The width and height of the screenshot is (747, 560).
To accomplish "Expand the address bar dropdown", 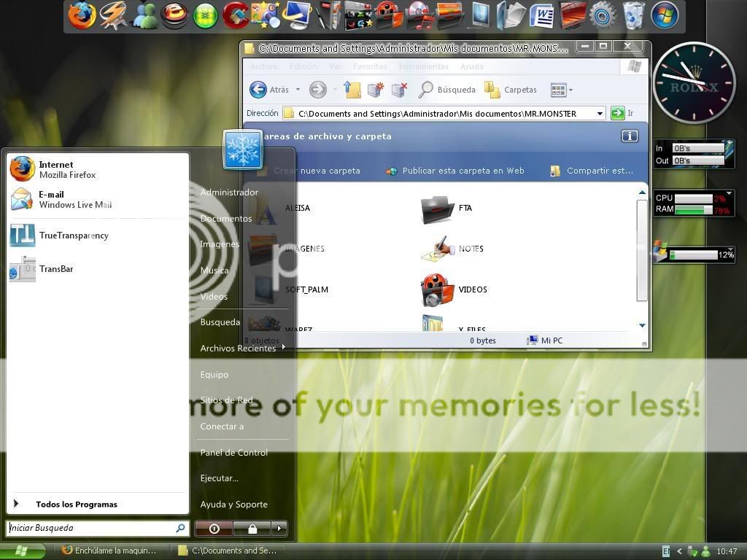I will tap(600, 114).
